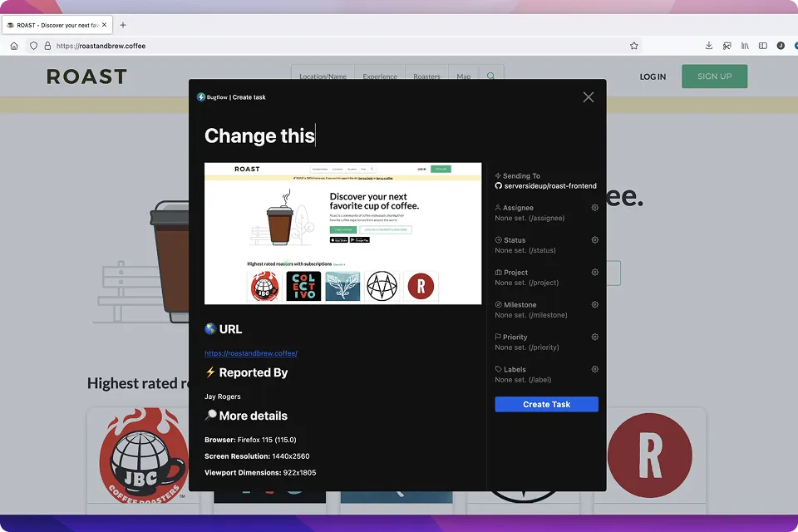Open Labels settings gear
Viewport: 798px width, 532px height.
tap(594, 369)
